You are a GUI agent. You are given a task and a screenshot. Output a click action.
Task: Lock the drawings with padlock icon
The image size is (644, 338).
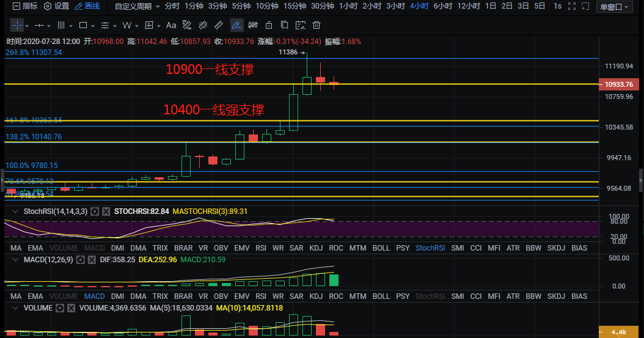click(x=269, y=26)
